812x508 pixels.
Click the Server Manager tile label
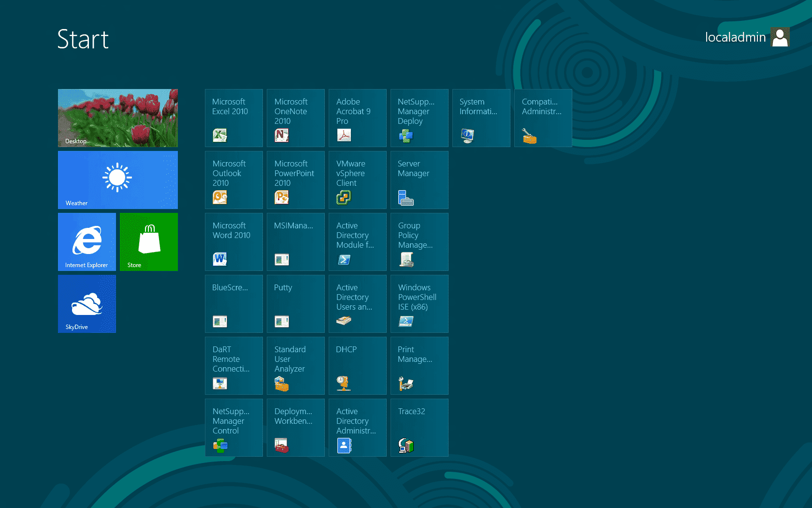(x=414, y=168)
